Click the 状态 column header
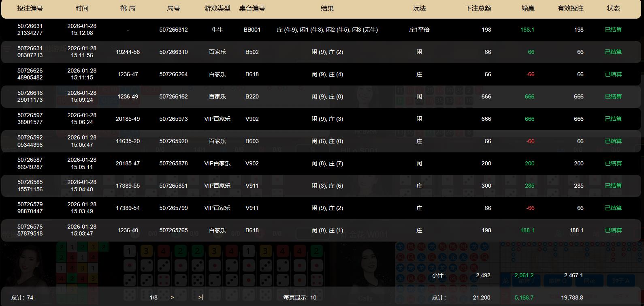Viewport: 644px width, 306px height. pyautogui.click(x=613, y=9)
